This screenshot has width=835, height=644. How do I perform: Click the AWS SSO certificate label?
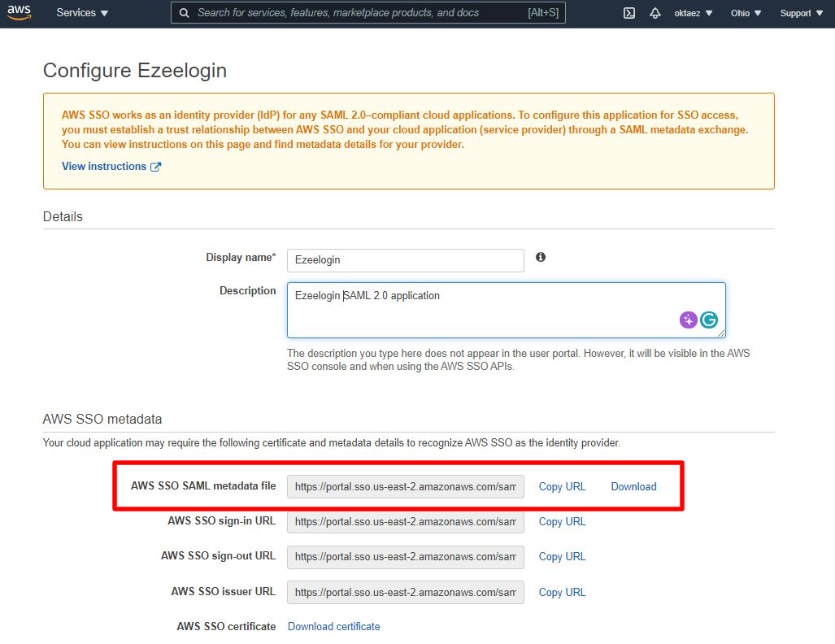[226, 626]
